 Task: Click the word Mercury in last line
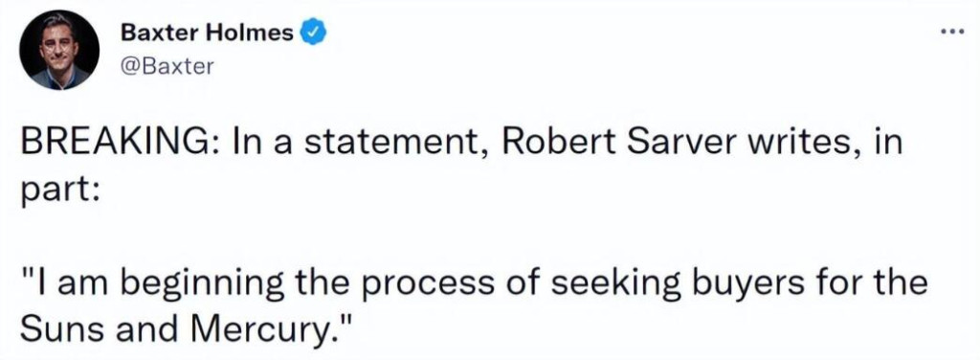pos(270,330)
